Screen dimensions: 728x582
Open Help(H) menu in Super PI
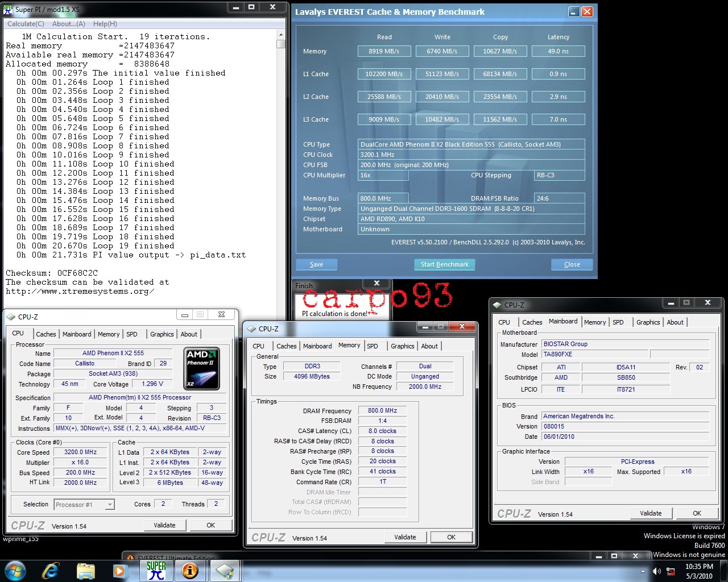[105, 24]
